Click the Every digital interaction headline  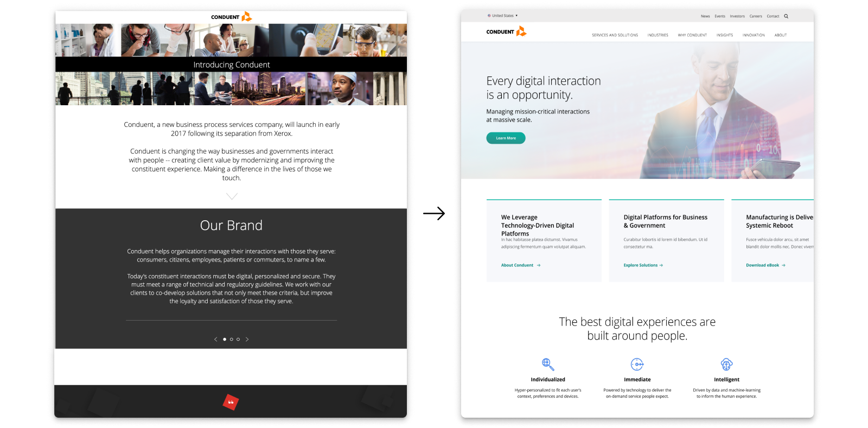(x=544, y=88)
